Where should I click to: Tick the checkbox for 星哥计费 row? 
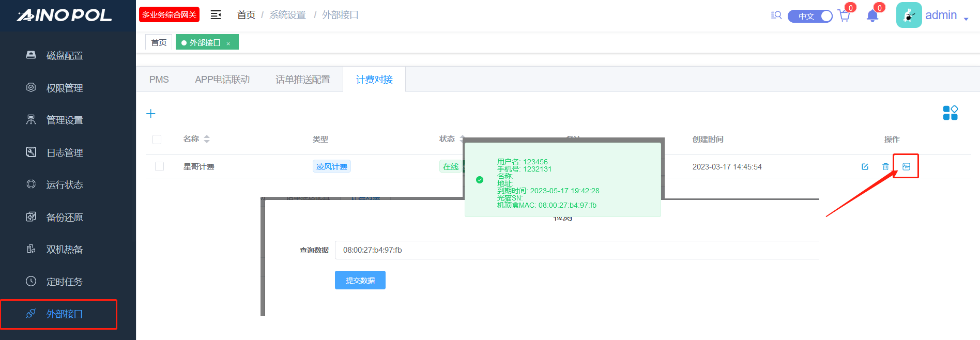[159, 166]
